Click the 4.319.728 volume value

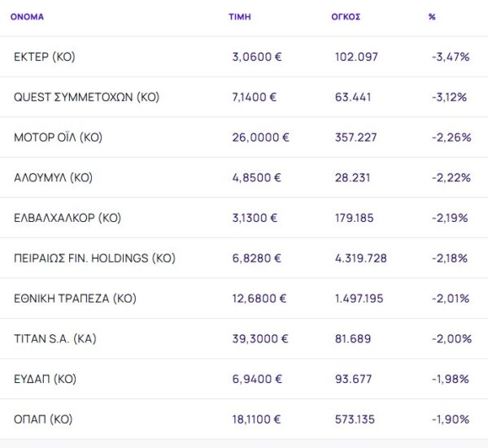pos(360,259)
